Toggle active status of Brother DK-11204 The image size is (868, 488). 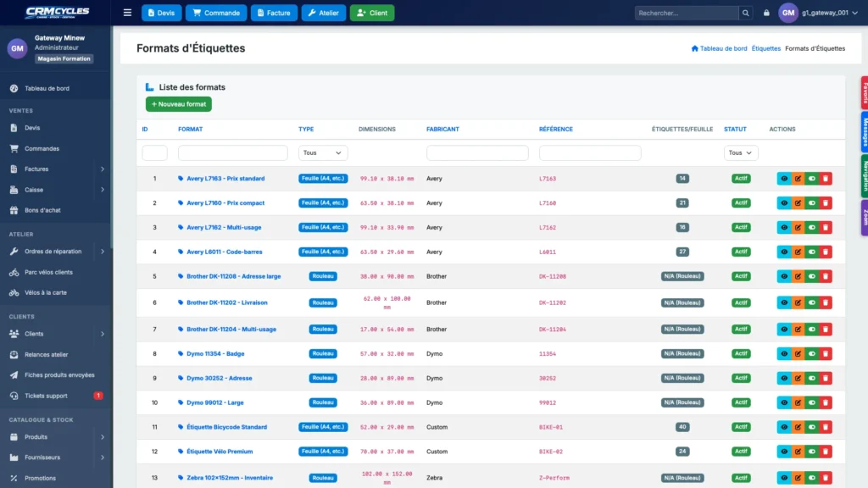811,330
